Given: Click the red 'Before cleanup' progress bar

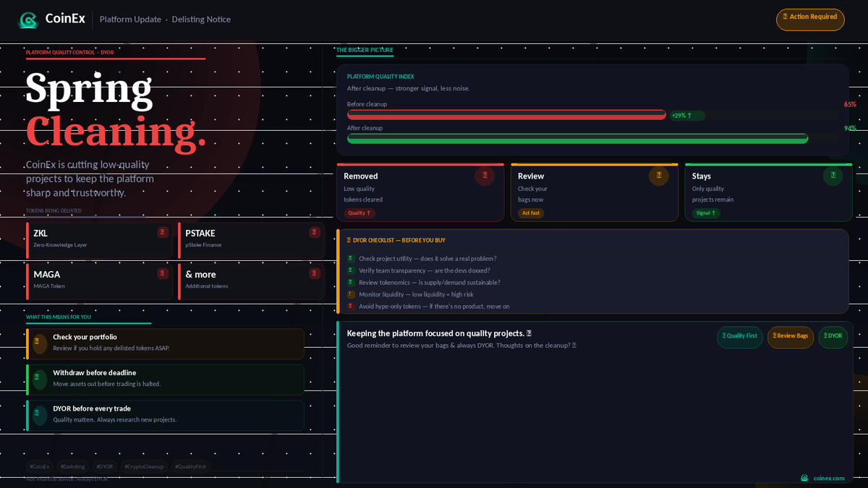Looking at the screenshot, I should click(506, 115).
